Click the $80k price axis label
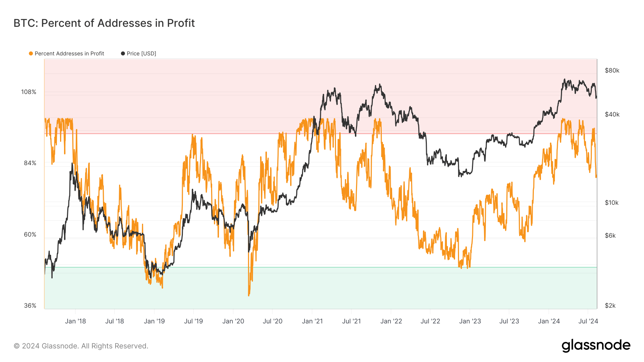 [612, 71]
